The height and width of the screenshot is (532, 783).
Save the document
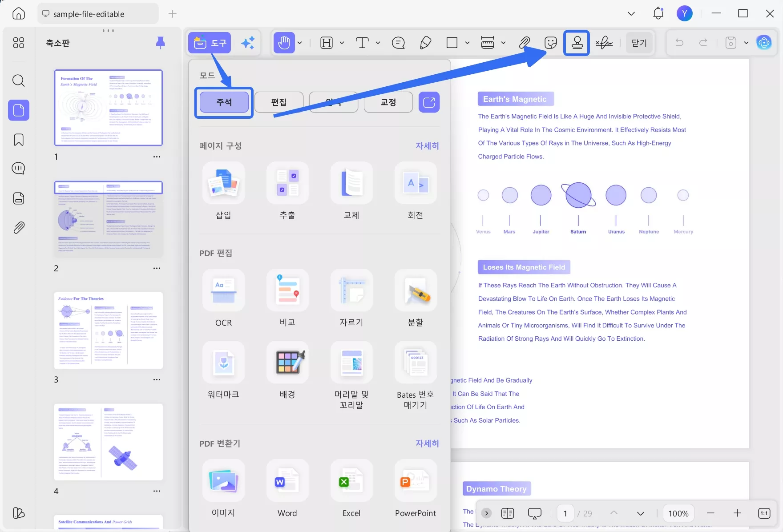tap(731, 43)
